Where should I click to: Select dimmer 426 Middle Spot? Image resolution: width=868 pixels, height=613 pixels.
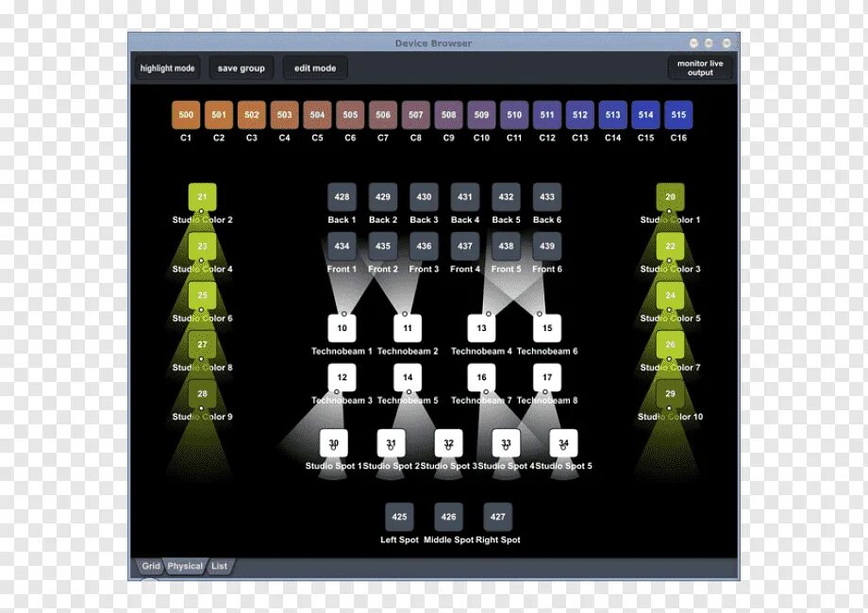(x=448, y=517)
